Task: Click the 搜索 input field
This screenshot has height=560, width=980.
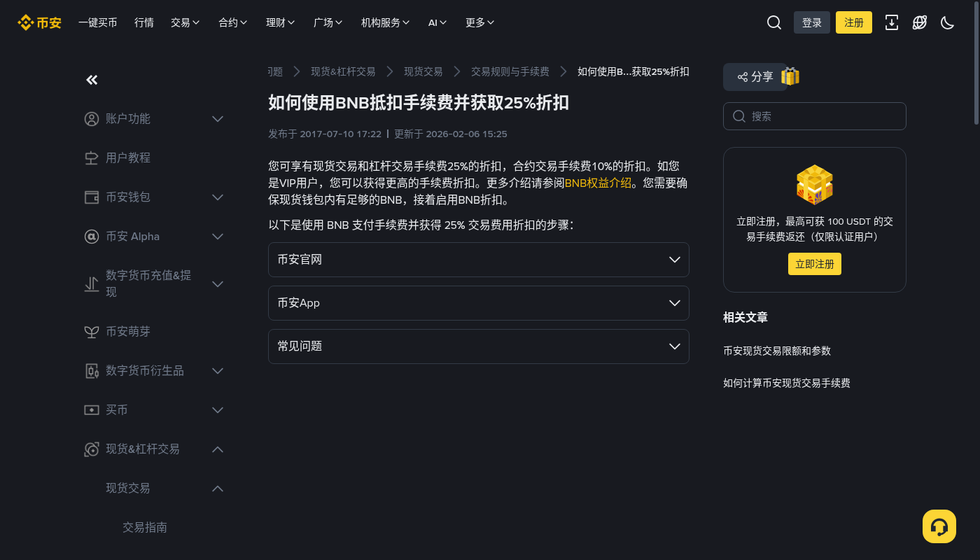Action: (x=815, y=116)
